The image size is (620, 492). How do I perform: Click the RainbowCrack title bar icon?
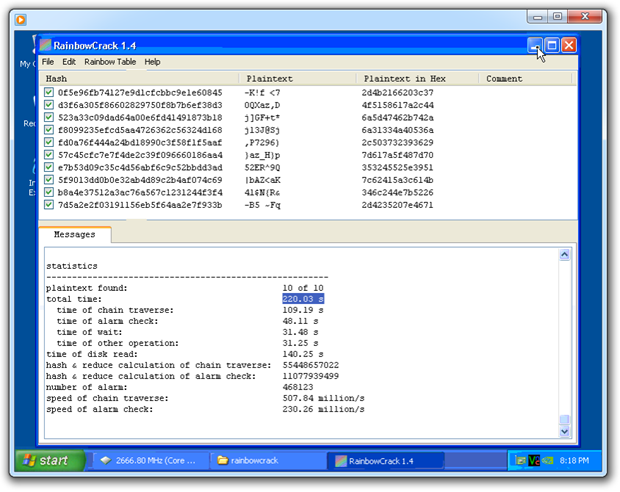pos(45,45)
